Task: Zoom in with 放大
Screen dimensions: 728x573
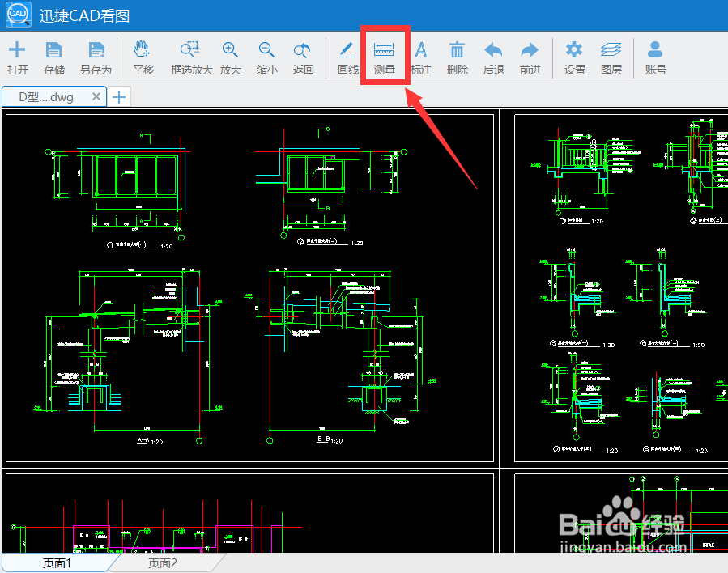Action: click(230, 58)
